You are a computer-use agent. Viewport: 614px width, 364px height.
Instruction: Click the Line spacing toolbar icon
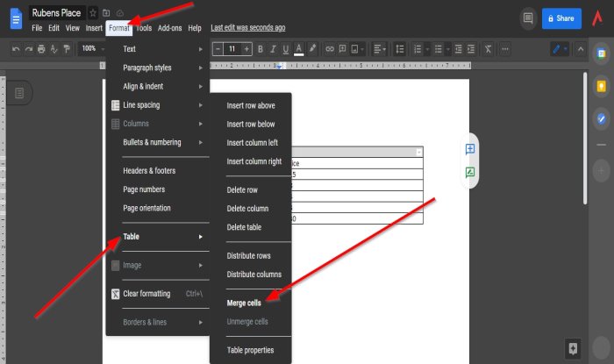point(399,49)
